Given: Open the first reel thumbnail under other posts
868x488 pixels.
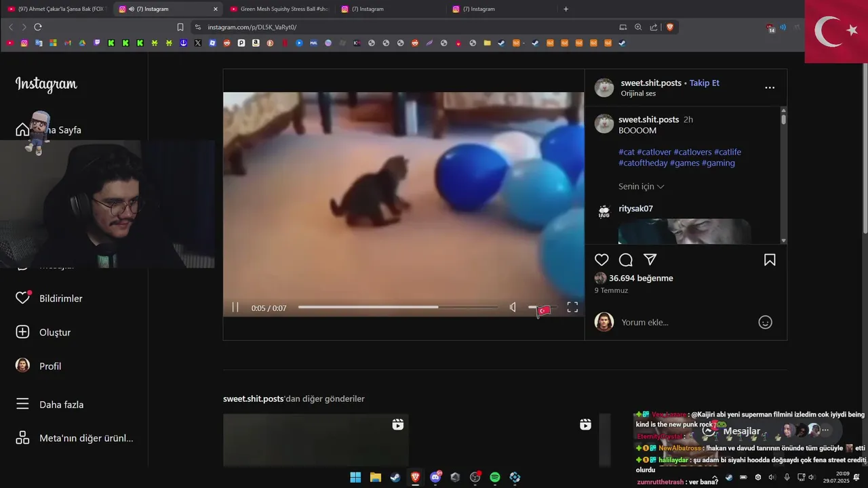Looking at the screenshot, I should coord(315,440).
